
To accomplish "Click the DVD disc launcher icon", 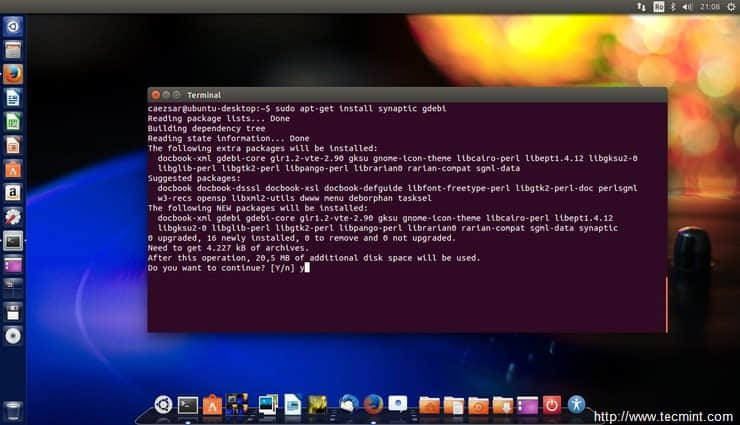I will click(x=13, y=335).
